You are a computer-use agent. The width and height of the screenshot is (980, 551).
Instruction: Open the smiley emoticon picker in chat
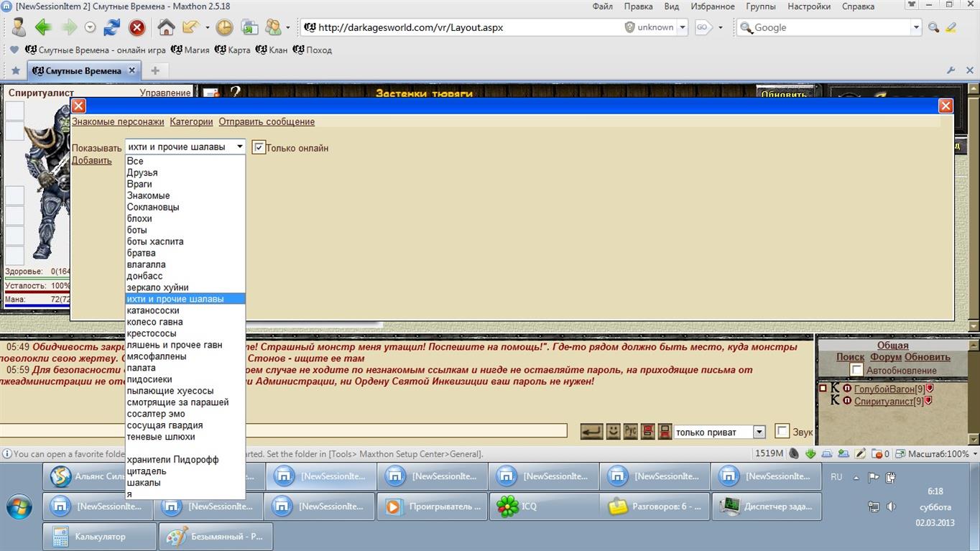click(x=613, y=431)
